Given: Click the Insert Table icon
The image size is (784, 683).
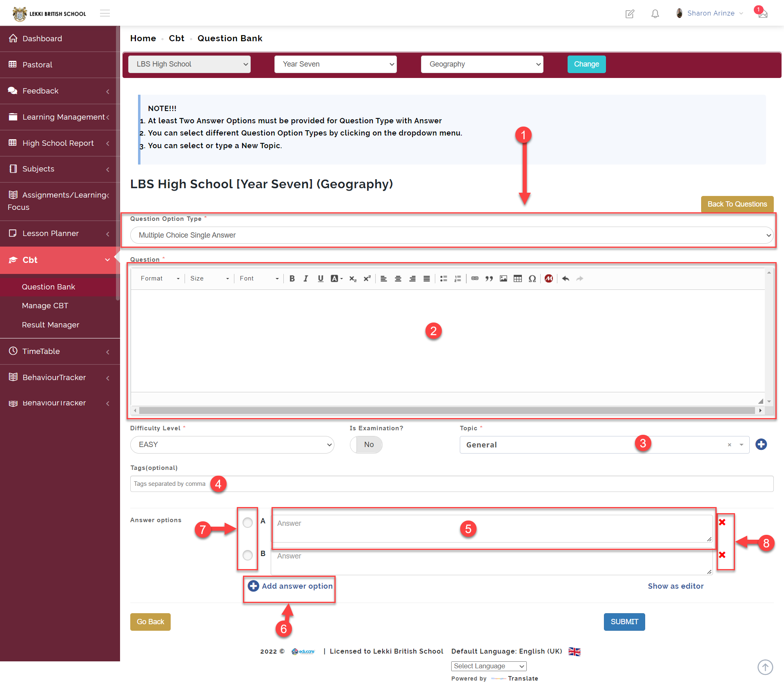Looking at the screenshot, I should pyautogui.click(x=517, y=278).
